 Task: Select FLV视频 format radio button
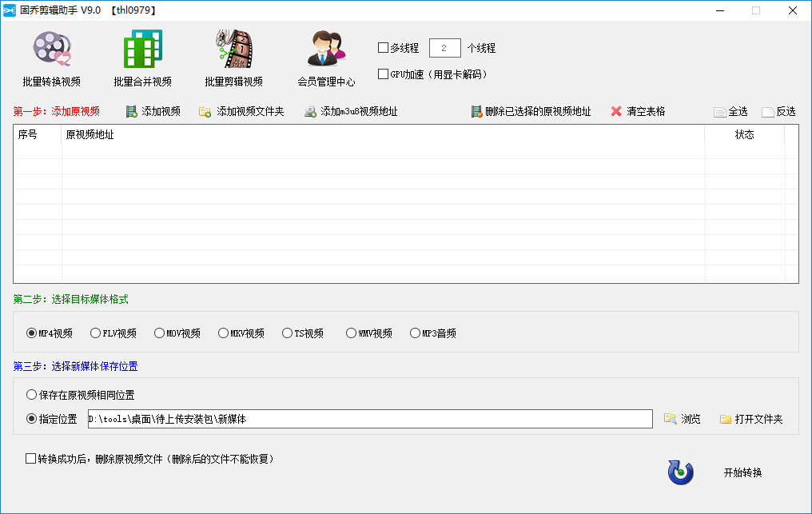point(95,333)
